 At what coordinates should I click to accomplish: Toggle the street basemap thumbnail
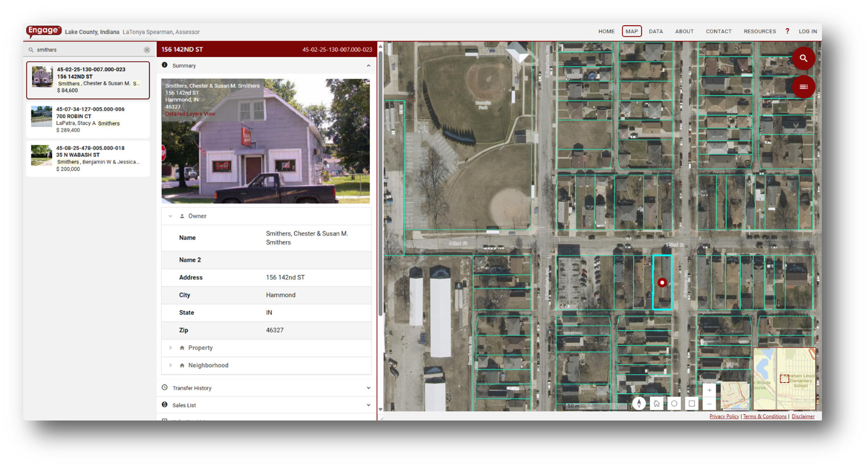tap(735, 396)
